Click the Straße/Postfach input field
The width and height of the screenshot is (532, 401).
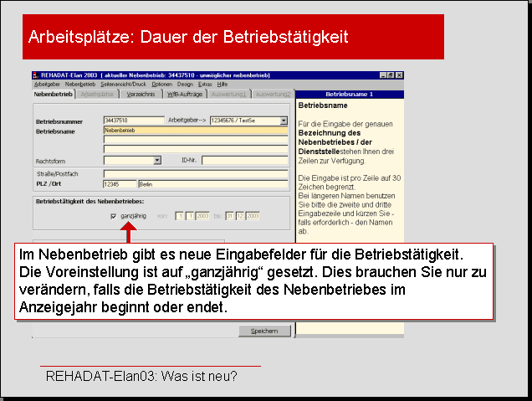tap(195, 174)
